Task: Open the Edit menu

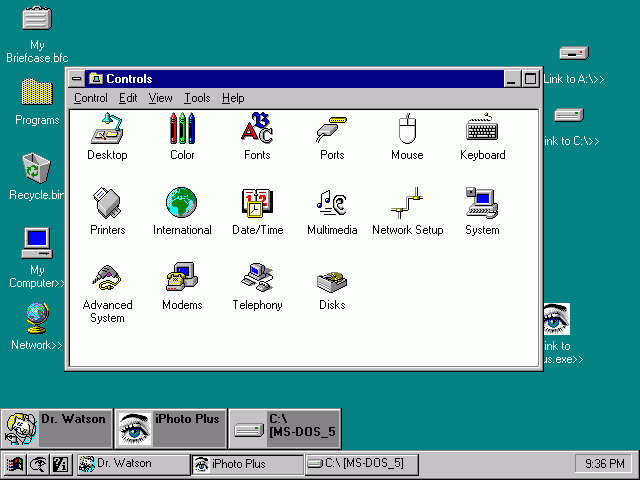Action: 128,98
